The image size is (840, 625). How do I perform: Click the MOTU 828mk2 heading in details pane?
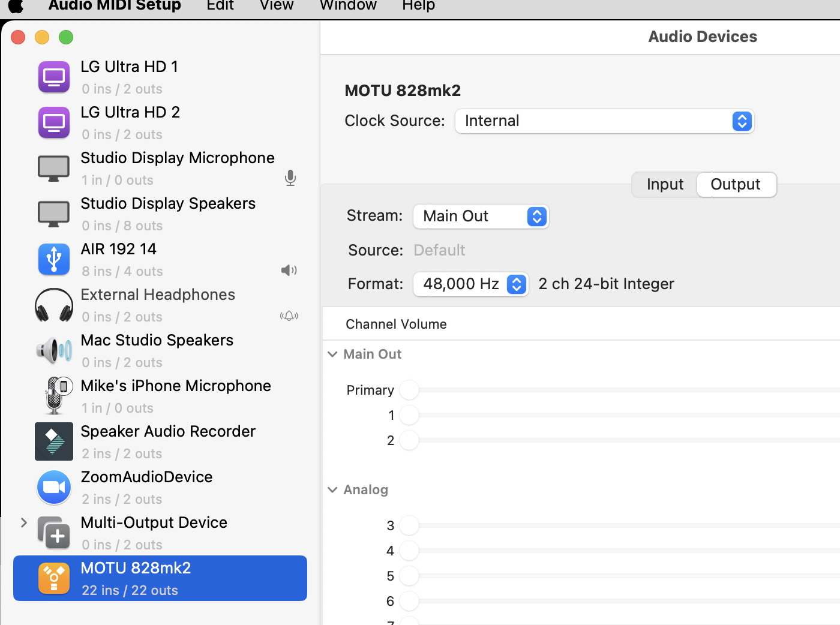coord(403,91)
